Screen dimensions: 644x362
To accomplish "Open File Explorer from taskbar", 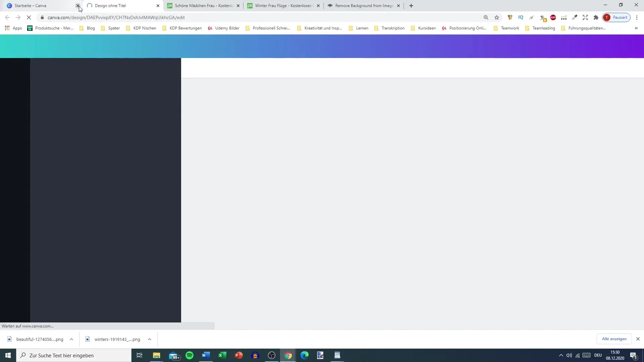I will pos(157,355).
